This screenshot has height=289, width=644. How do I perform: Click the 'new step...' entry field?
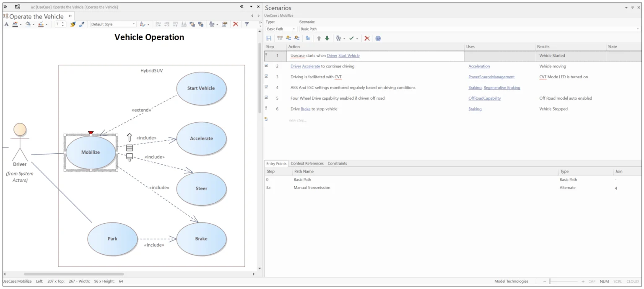click(298, 120)
